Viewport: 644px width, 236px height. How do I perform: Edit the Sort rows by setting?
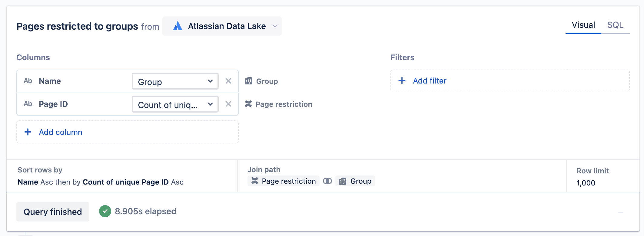tap(101, 182)
